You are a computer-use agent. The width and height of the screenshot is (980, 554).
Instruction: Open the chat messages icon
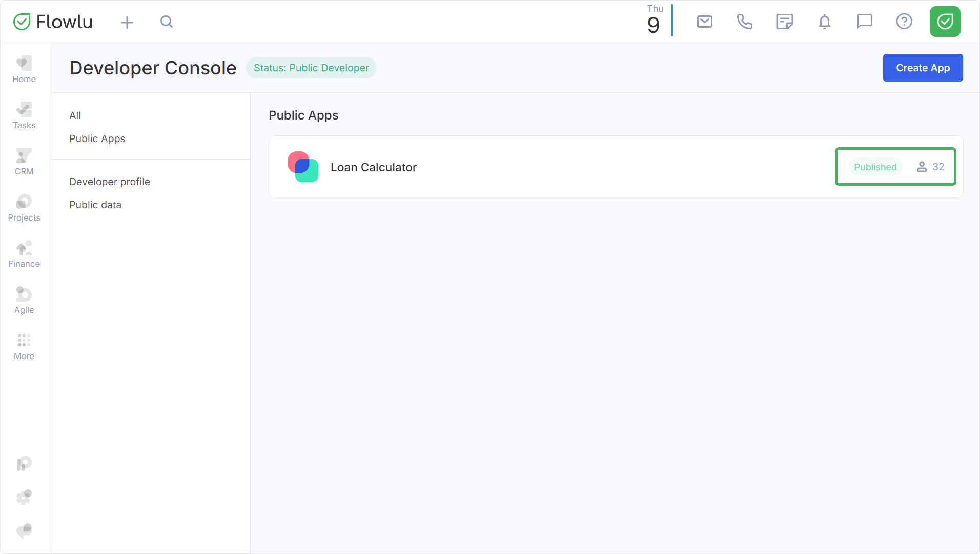pyautogui.click(x=865, y=22)
